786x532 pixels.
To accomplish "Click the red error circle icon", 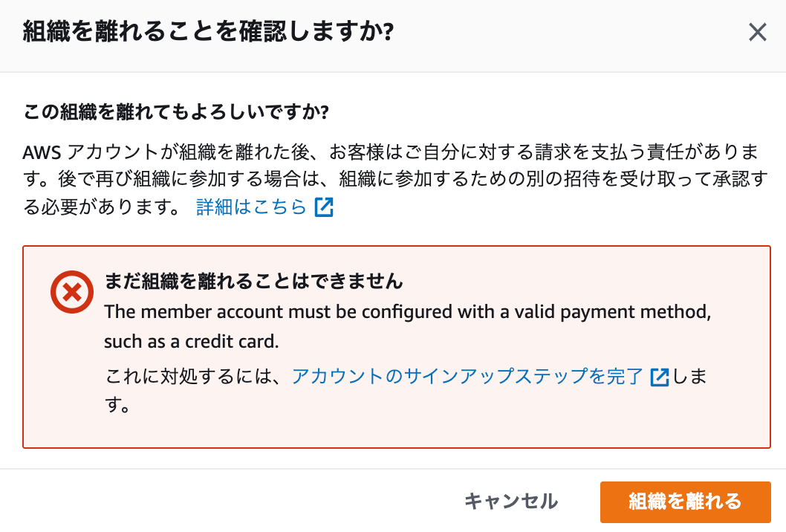I will click(x=71, y=292).
